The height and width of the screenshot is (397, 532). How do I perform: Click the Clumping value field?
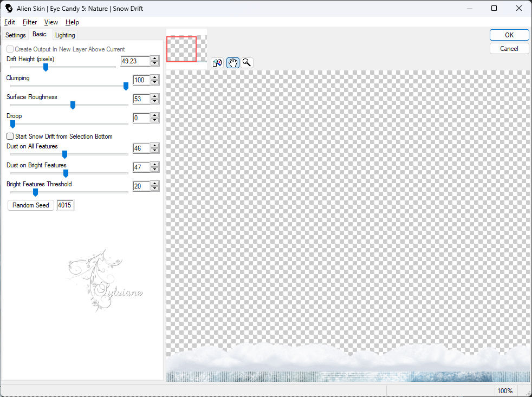[141, 80]
